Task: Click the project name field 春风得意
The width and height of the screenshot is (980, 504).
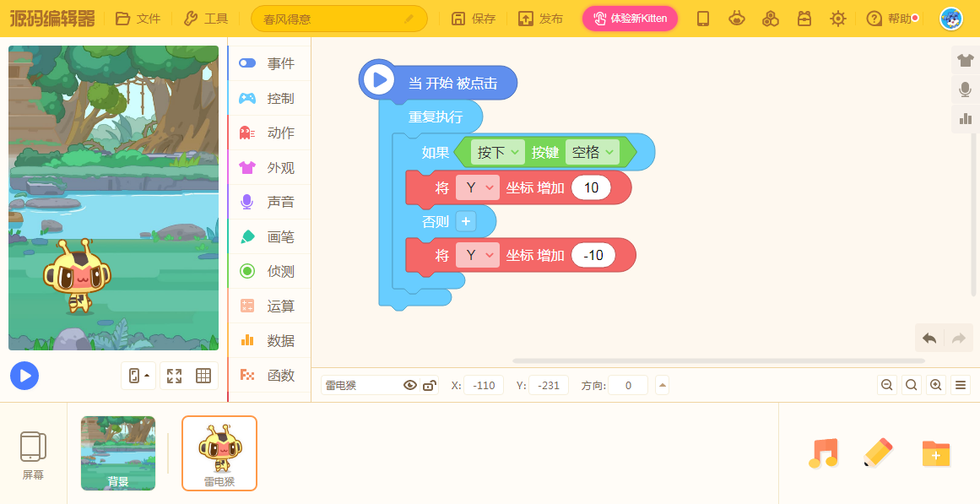Action: 338,19
